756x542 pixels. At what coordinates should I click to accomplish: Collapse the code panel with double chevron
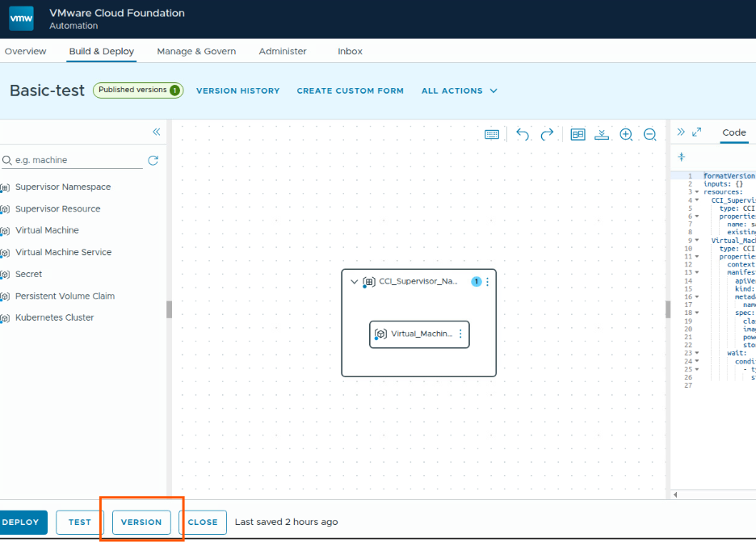point(681,132)
